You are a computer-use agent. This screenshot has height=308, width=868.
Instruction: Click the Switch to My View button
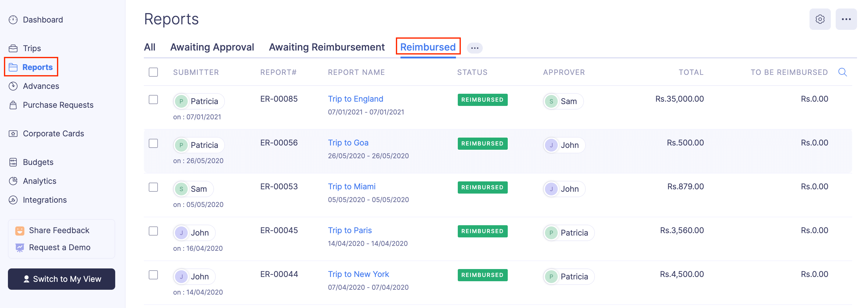(x=61, y=279)
